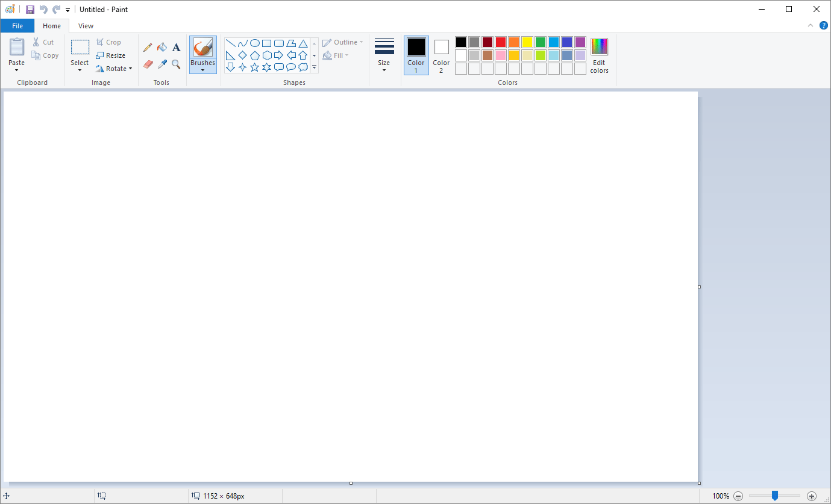Click the rectangular Select tool icon

click(x=80, y=48)
